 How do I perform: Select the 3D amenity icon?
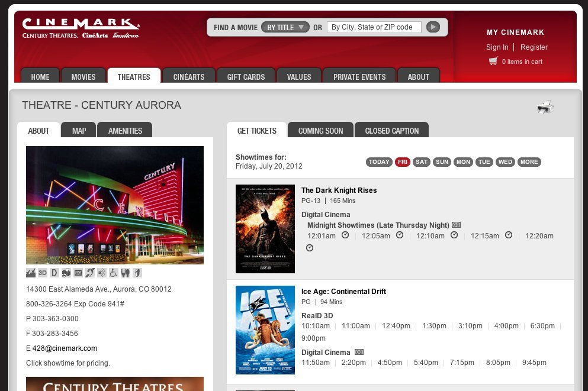[42, 273]
